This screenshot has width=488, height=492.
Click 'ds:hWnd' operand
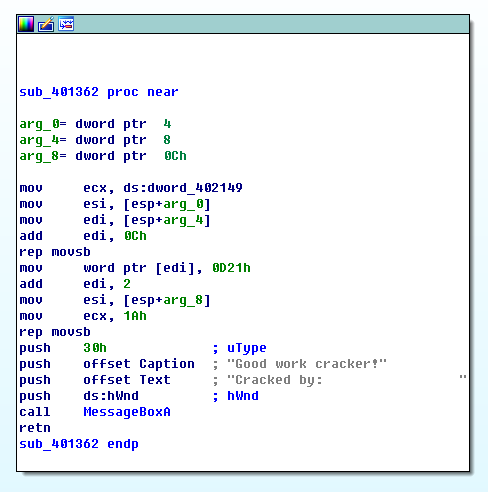111,396
